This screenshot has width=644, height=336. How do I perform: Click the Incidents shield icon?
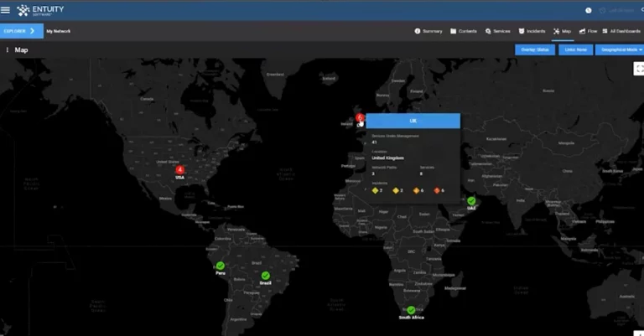[522, 31]
